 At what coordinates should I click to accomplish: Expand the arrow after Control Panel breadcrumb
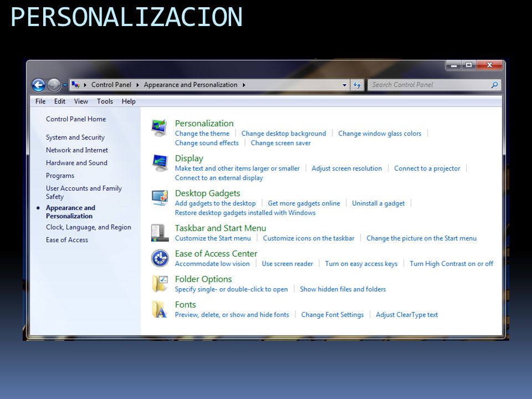[x=137, y=85]
